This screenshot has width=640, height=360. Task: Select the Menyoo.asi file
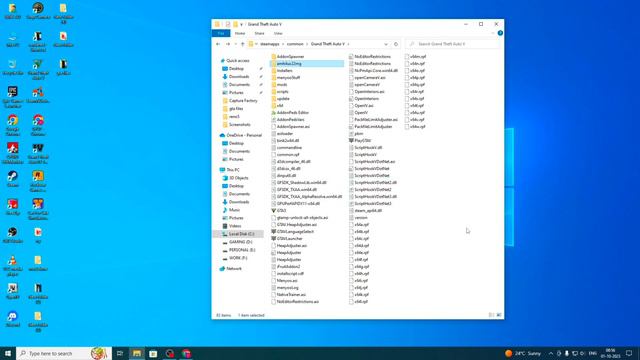click(x=287, y=280)
